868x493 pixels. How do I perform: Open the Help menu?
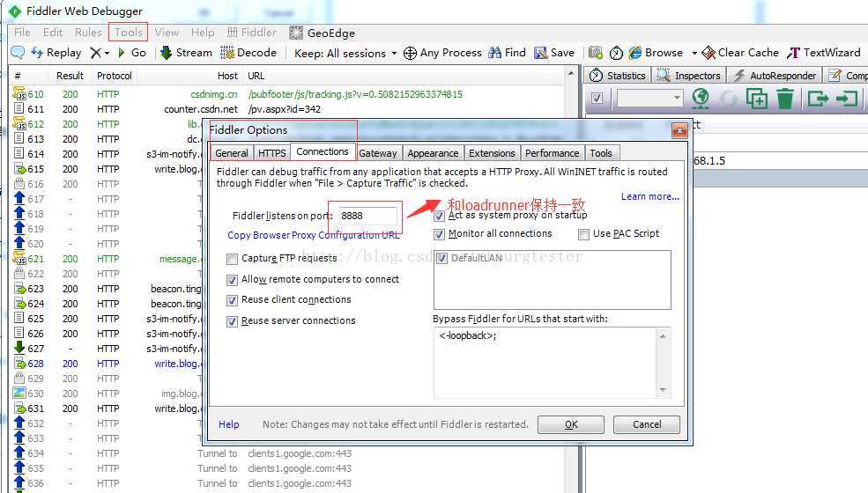point(203,33)
